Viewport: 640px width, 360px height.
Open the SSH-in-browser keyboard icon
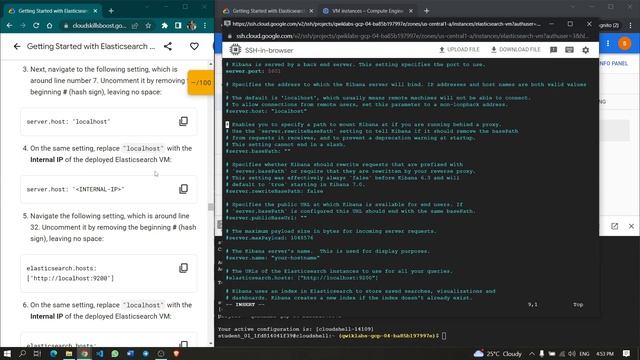pos(569,50)
